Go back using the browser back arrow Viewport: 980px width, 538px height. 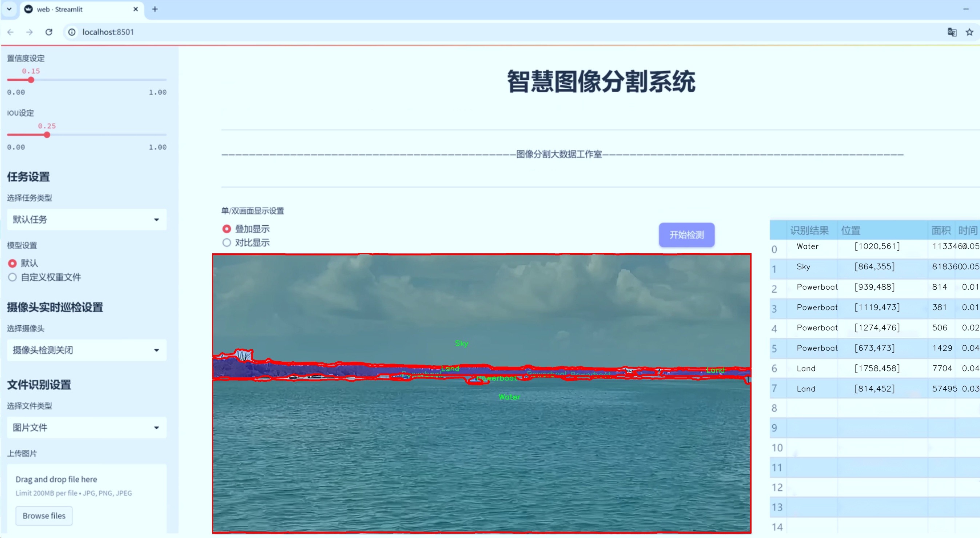pyautogui.click(x=11, y=32)
